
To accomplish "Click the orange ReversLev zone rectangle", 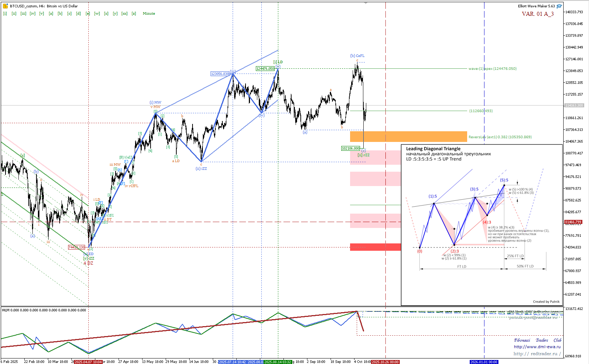I will point(408,136).
